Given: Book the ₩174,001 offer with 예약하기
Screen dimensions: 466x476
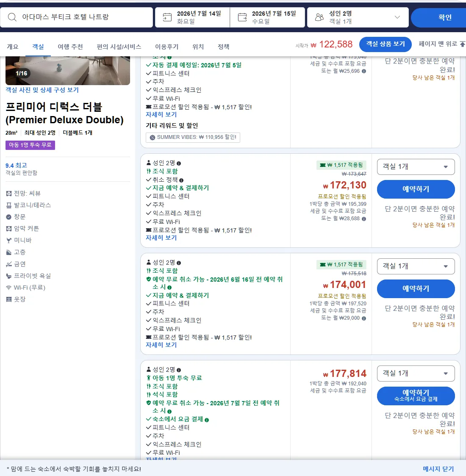Looking at the screenshot, I should coord(416,289).
